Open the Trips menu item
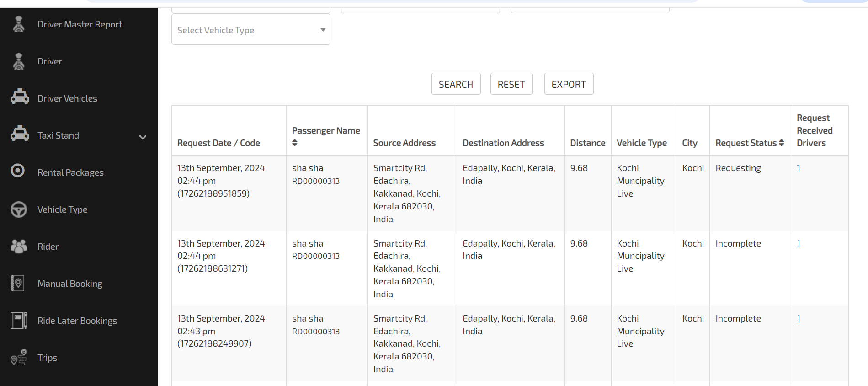The image size is (868, 386). [47, 358]
